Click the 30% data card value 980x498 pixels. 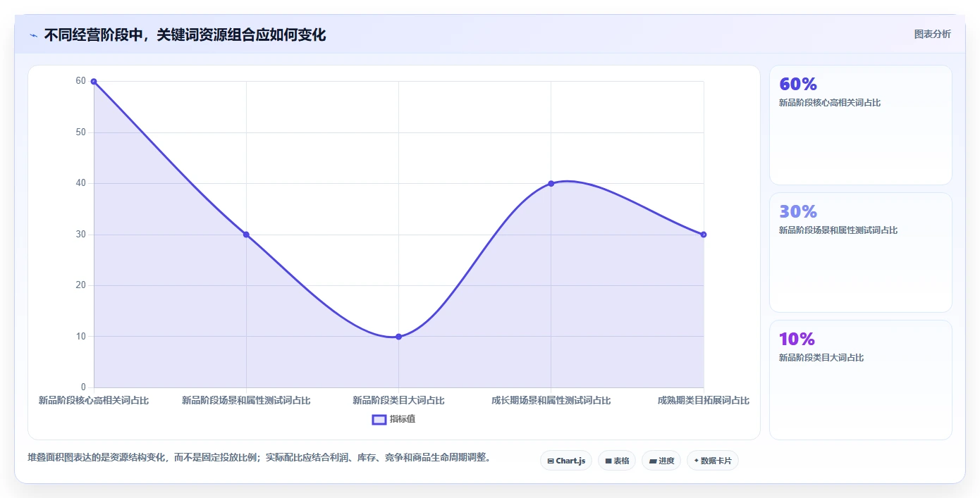click(x=798, y=211)
